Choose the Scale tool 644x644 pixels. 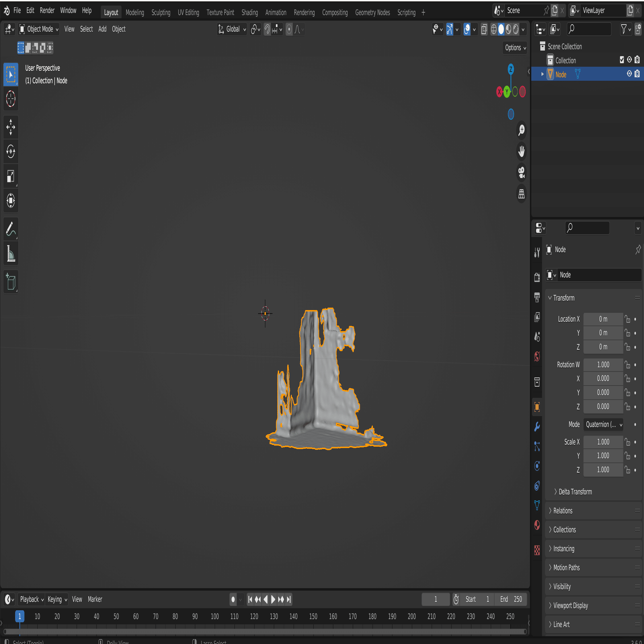click(11, 176)
